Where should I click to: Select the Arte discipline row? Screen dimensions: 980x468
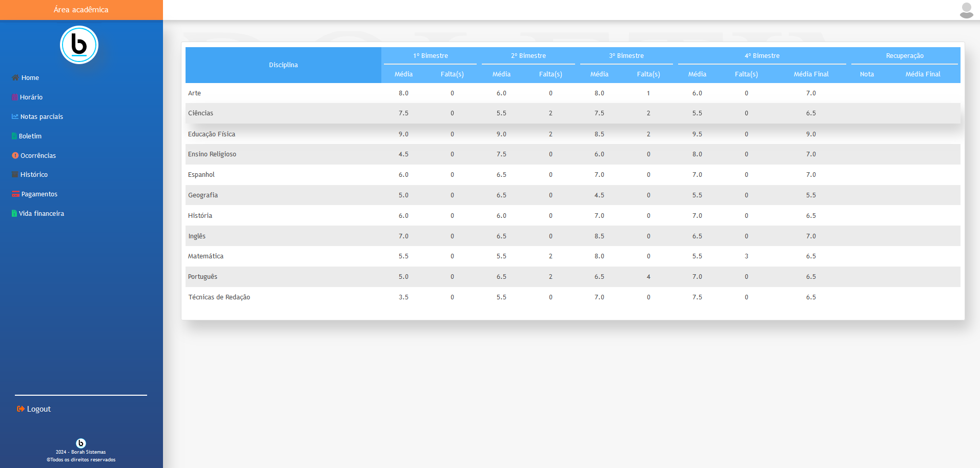[573, 93]
